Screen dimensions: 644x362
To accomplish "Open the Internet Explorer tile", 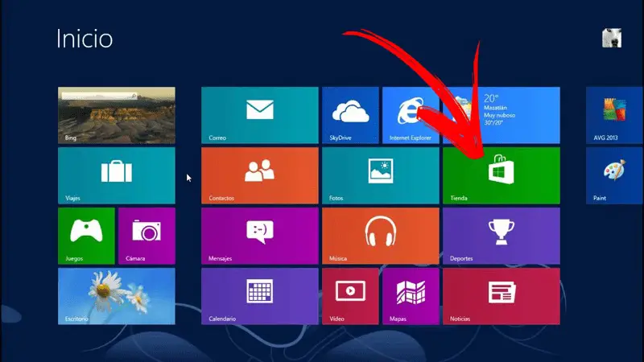I will click(x=411, y=115).
